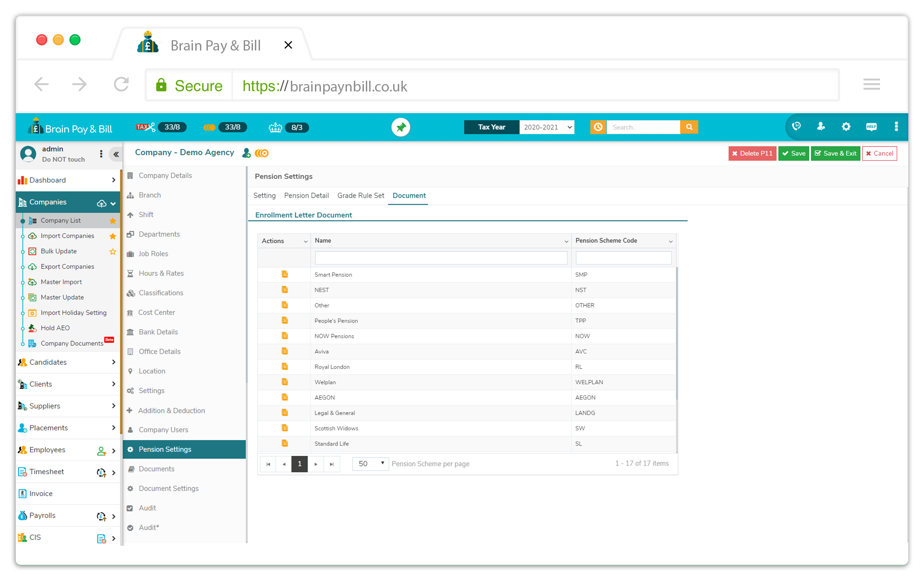Click the crown icon showing 8/3
Image resolution: width=924 pixels, height=583 pixels.
click(275, 127)
